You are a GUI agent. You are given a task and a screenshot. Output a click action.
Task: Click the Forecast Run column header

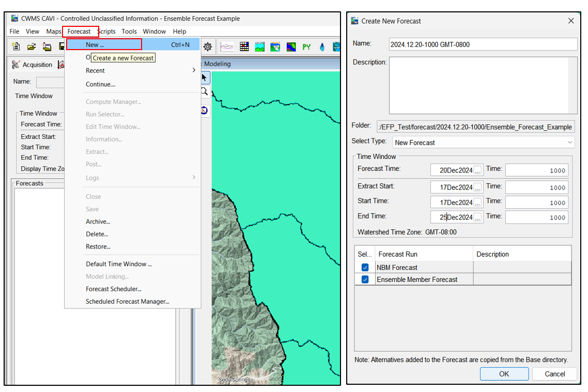coord(424,254)
